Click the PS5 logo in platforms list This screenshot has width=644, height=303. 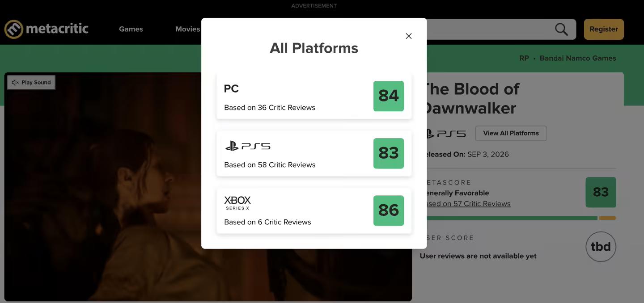(x=247, y=146)
